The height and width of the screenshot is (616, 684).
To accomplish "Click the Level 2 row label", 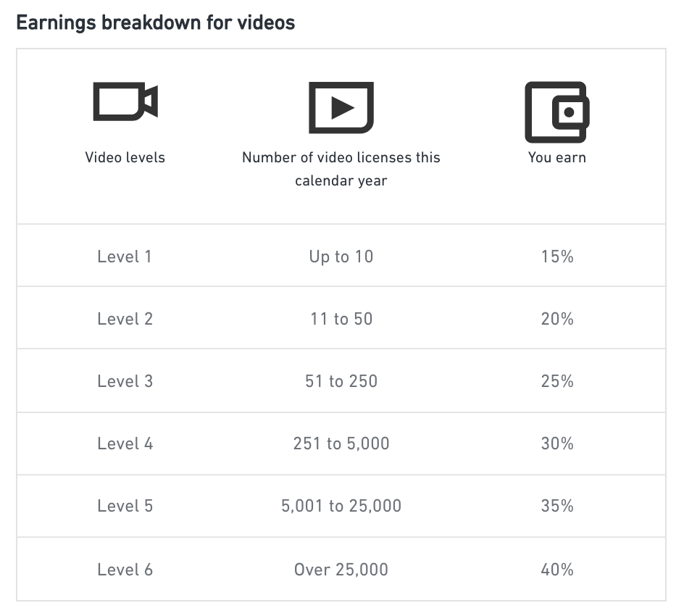I will click(x=125, y=319).
